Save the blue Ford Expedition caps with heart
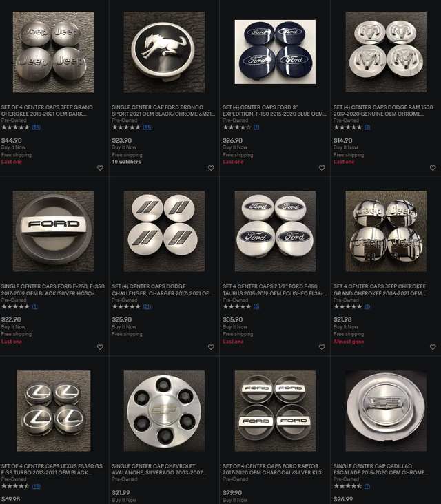This screenshot has height=504, width=441. (322, 168)
